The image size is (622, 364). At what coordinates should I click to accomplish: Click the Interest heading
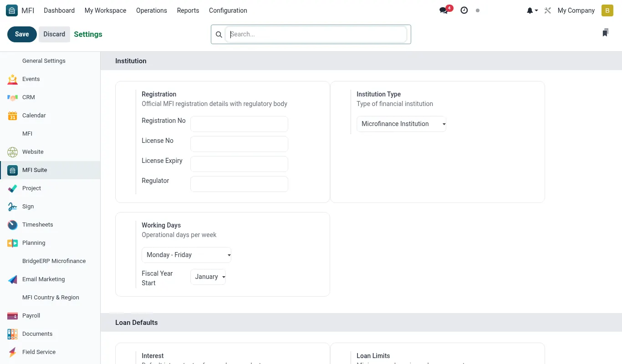pyautogui.click(x=153, y=356)
